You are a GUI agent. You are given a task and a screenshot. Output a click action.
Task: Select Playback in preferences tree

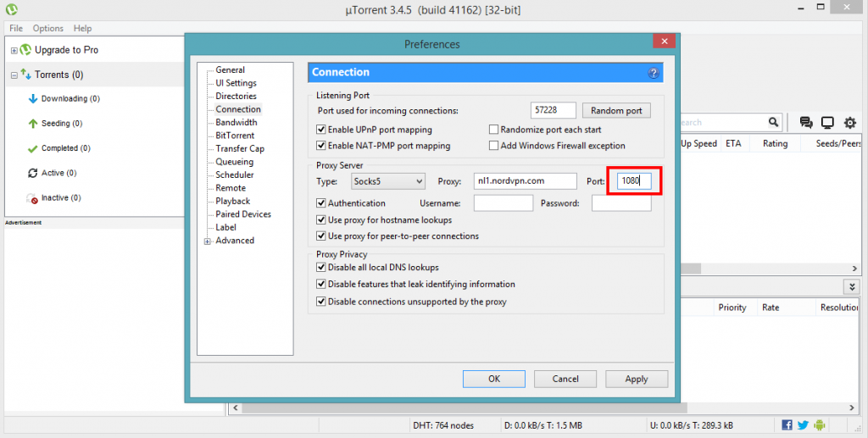(x=233, y=202)
